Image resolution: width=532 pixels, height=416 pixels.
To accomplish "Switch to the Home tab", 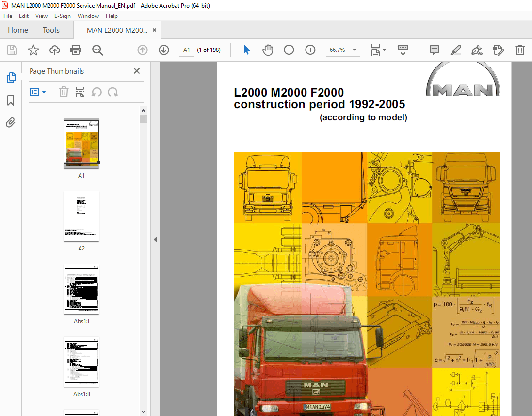I will pos(17,30).
